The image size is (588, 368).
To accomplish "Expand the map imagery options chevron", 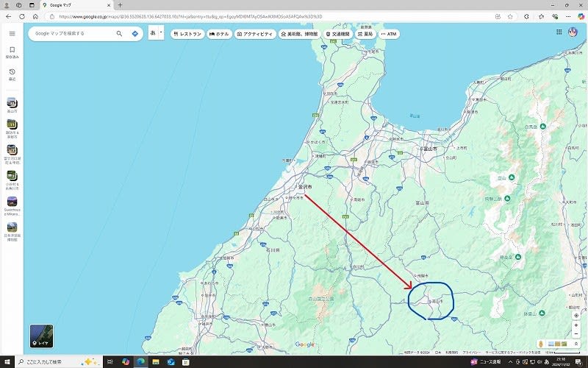I will [576, 344].
